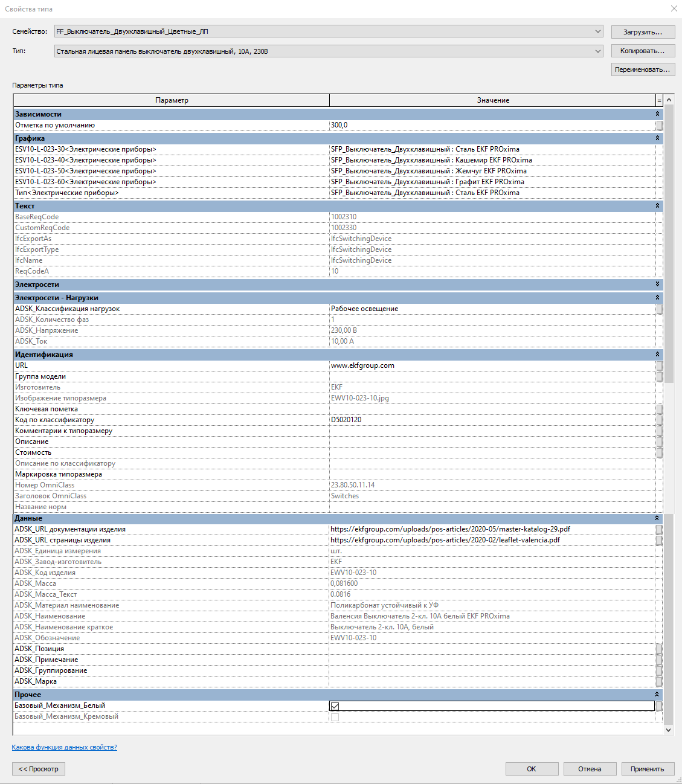Click the master-katalog-29.pdf documentation URL value

coord(492,529)
